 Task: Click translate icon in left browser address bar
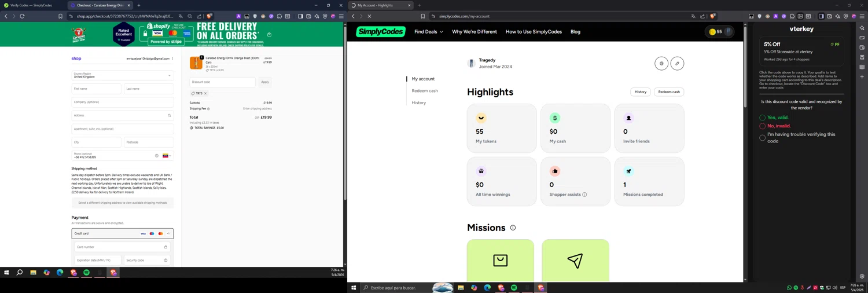(x=181, y=16)
